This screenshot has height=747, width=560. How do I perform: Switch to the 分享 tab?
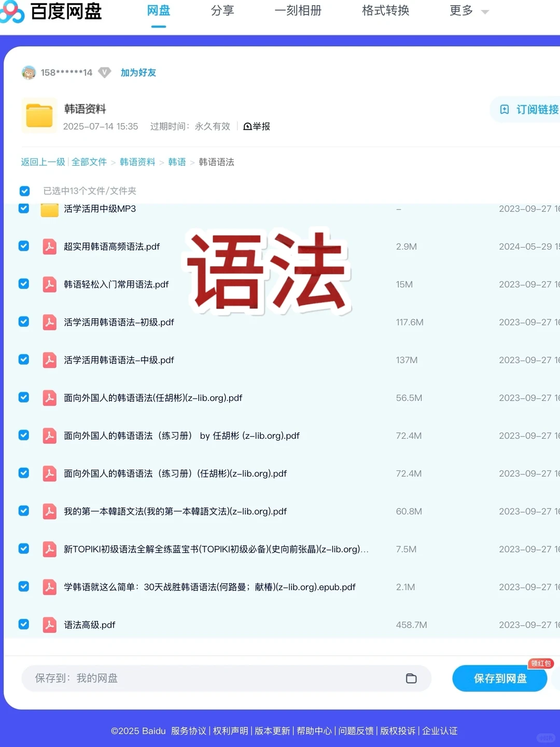[222, 11]
